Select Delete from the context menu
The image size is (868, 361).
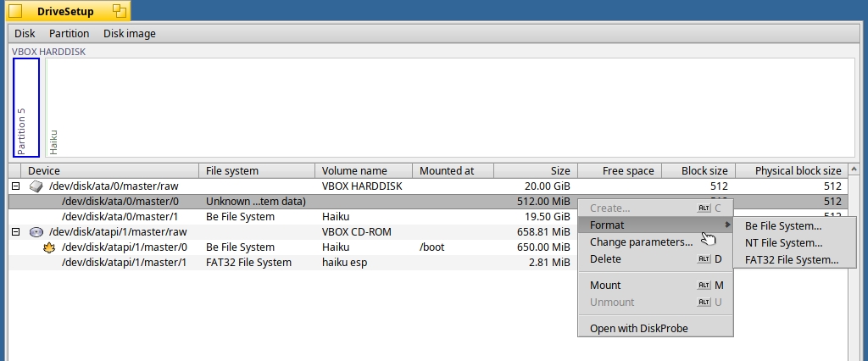click(x=605, y=259)
